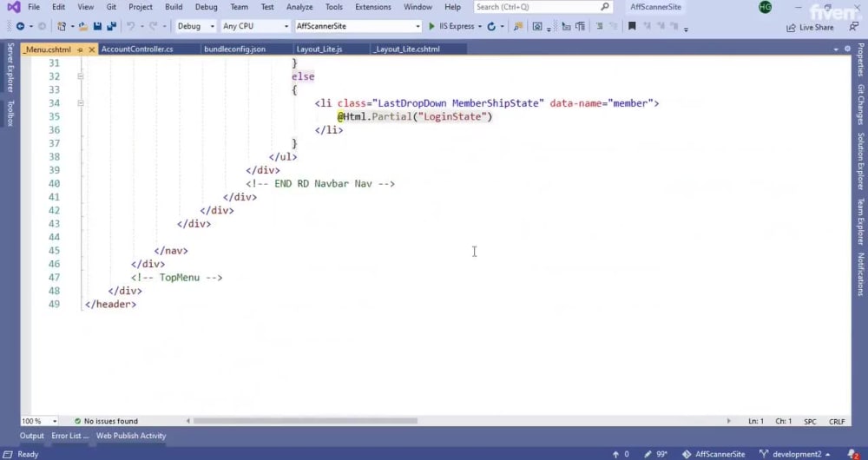The image size is (868, 460).
Task: Open the document tabs overflow dropdown
Action: pyautogui.click(x=836, y=49)
